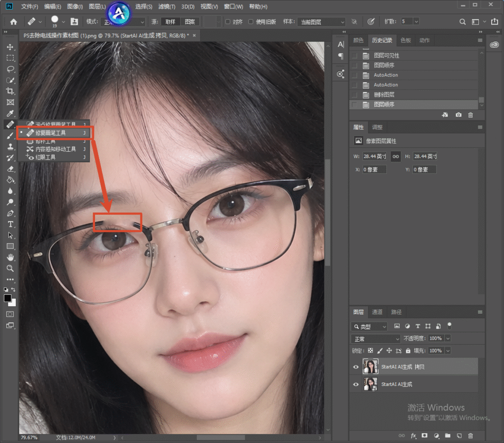Switch to the 路径 paths tab

[x=396, y=312]
